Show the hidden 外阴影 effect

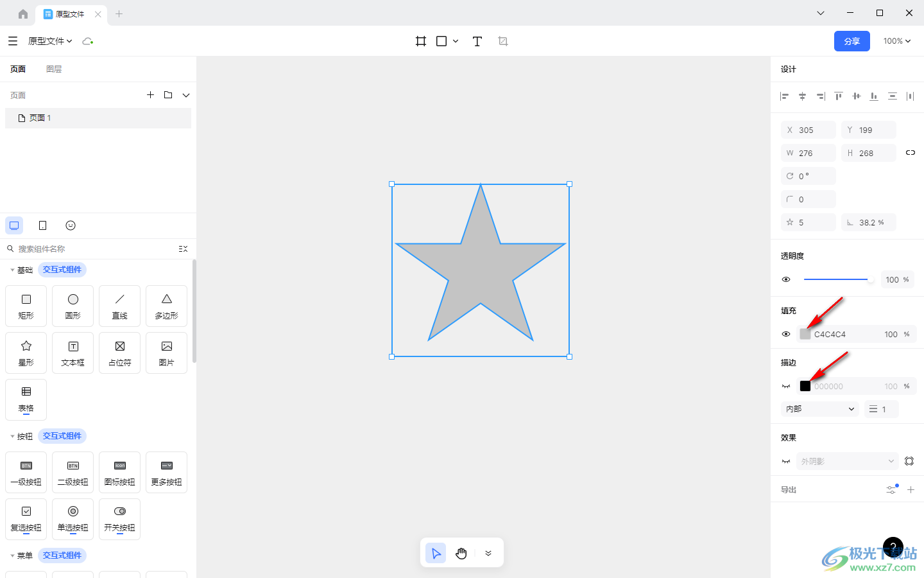786,461
